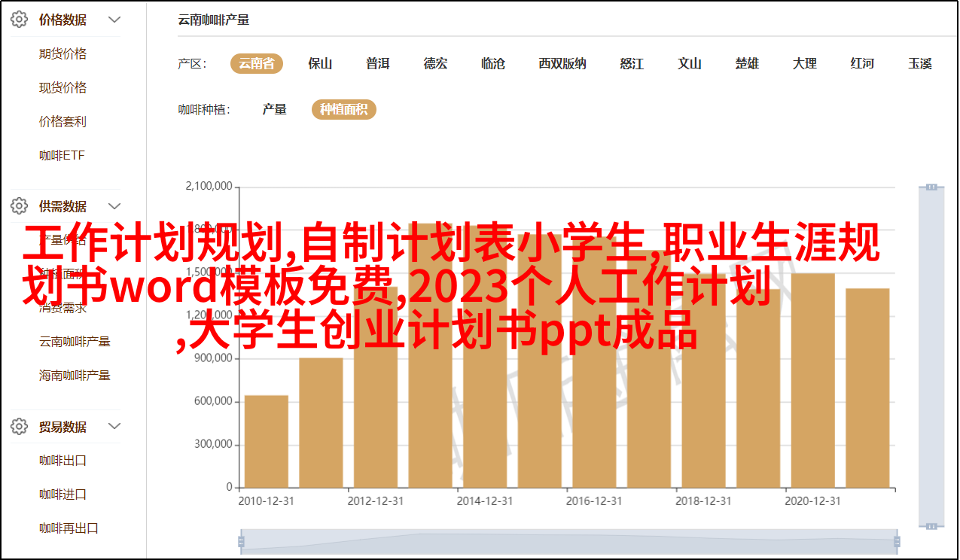The image size is (960, 560).
Task: Go to 海南咖啡产量 page
Action: (x=75, y=376)
